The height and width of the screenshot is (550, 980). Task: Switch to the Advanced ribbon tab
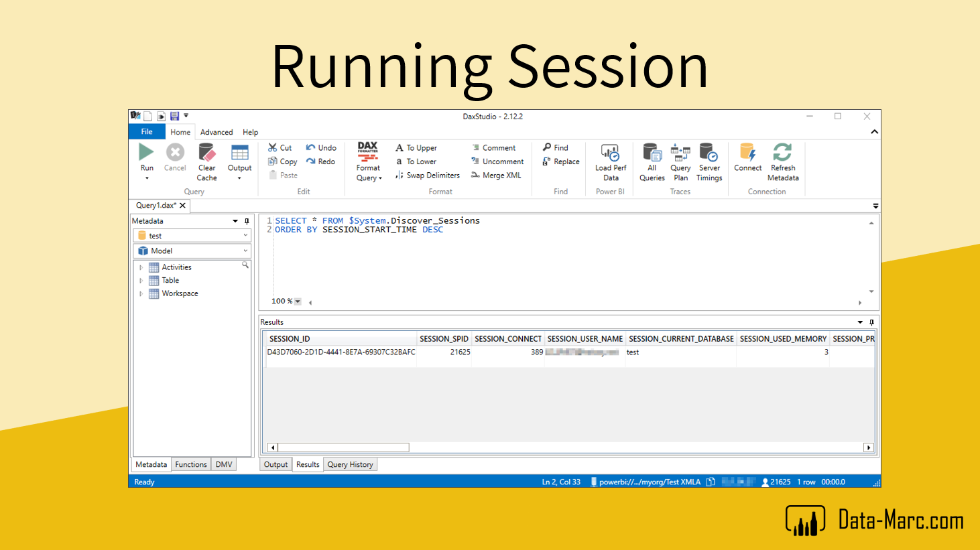217,133
